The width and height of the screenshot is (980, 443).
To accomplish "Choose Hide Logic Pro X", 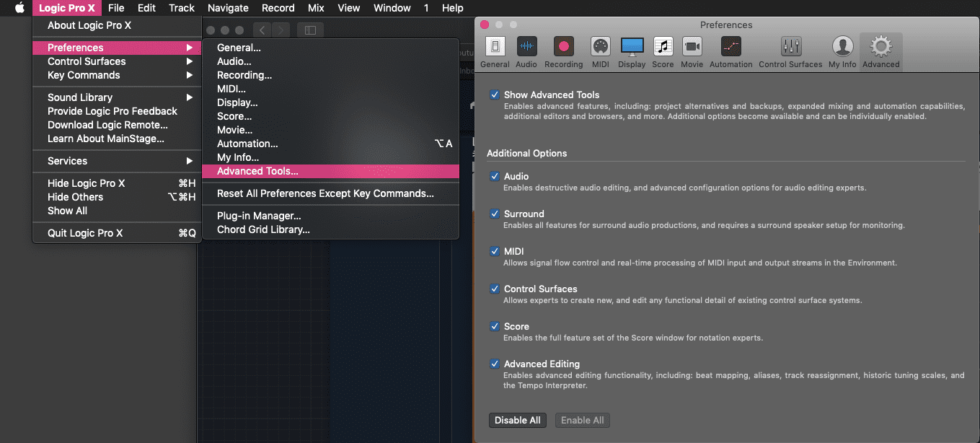I will click(x=117, y=183).
